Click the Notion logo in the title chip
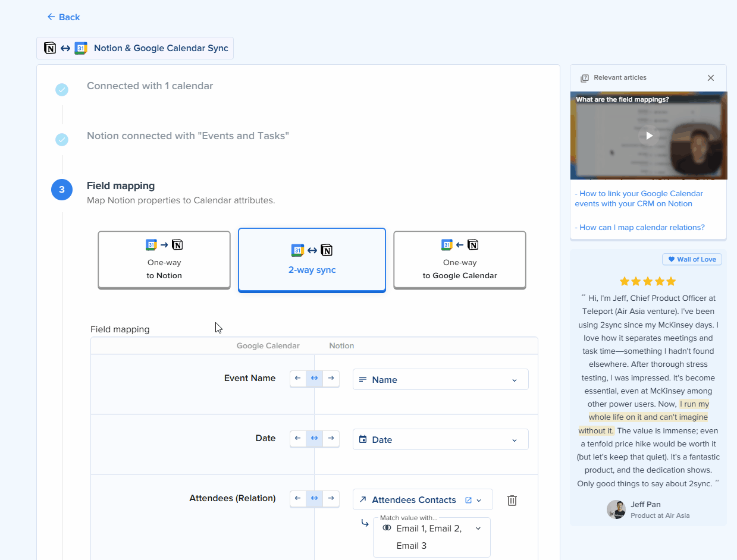 point(50,48)
